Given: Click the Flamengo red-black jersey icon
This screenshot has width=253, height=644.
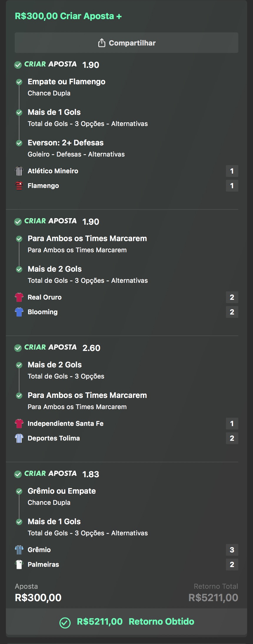Looking at the screenshot, I should (19, 186).
